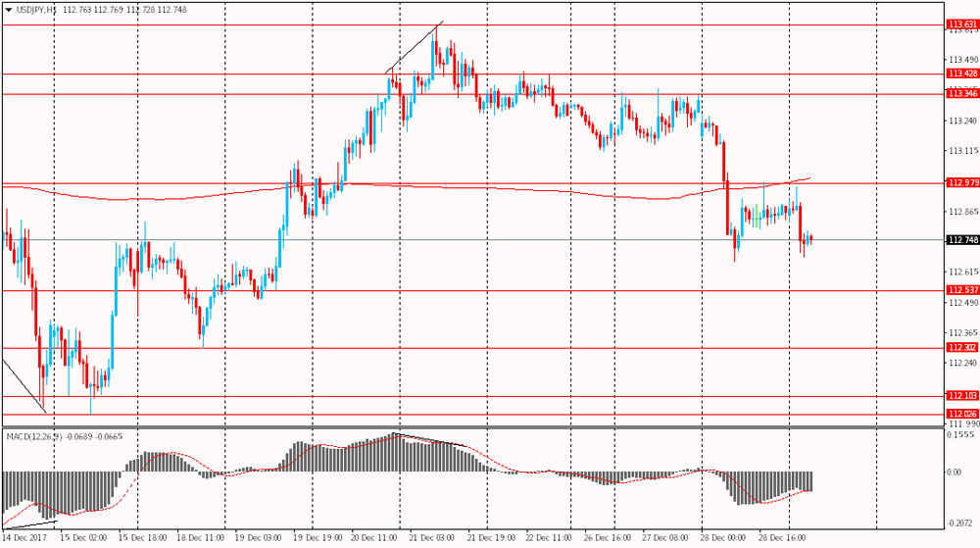Click the 15 Dec 02:00 time label
Image resolution: width=980 pixels, height=548 pixels.
83,538
